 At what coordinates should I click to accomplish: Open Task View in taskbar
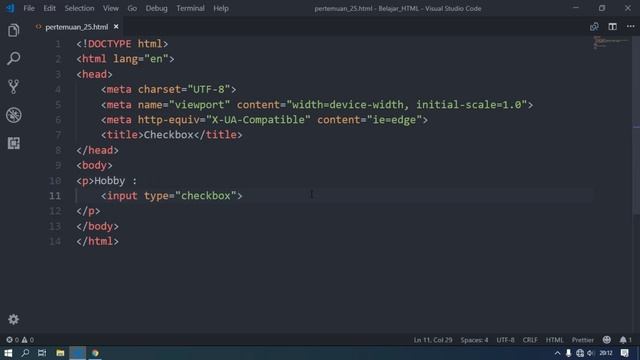(x=42, y=353)
